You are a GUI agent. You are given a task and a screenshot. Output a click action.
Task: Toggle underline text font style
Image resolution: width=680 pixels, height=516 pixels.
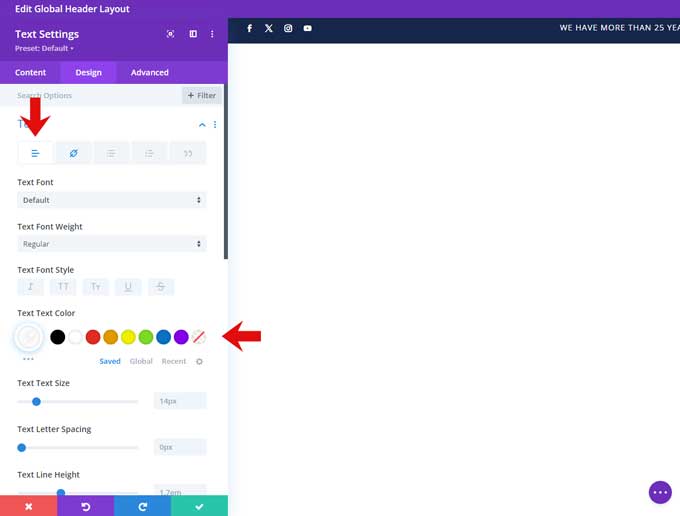(x=128, y=287)
